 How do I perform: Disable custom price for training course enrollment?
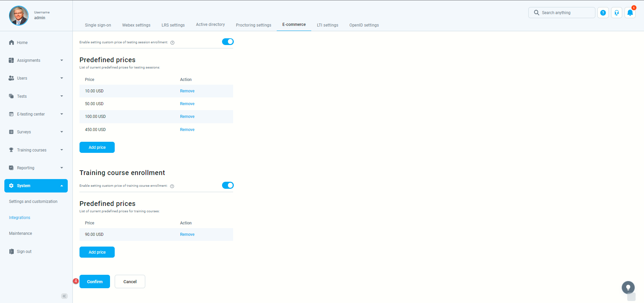(228, 185)
